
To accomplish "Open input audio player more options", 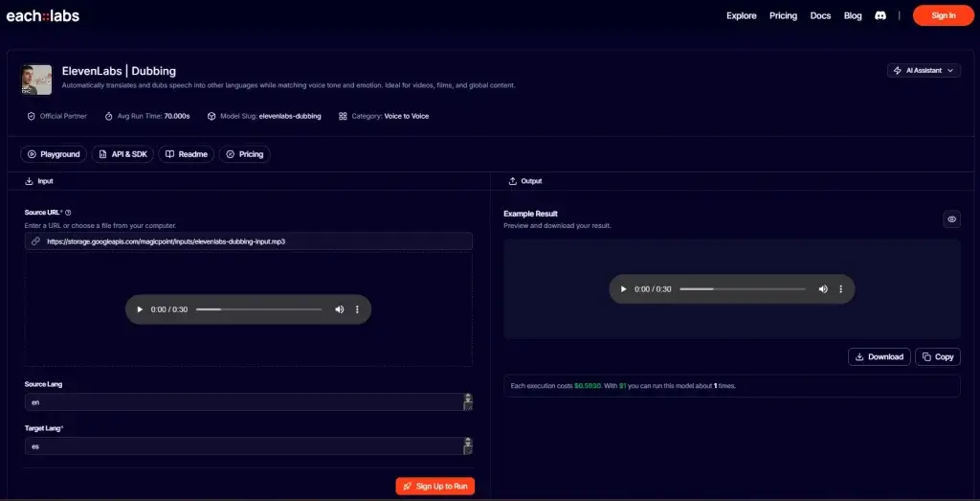I will (358, 309).
